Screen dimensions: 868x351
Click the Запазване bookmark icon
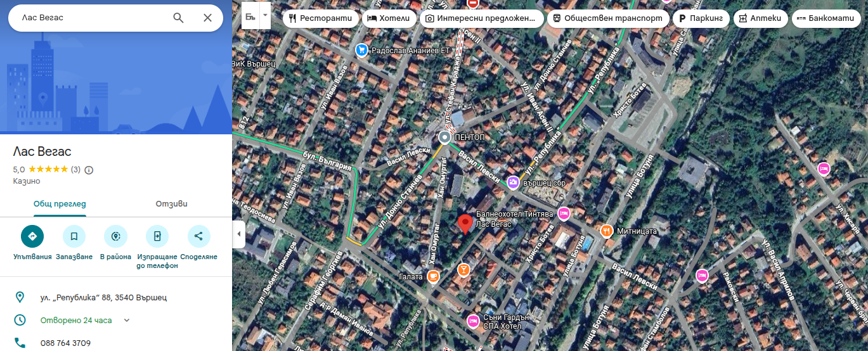(x=74, y=236)
